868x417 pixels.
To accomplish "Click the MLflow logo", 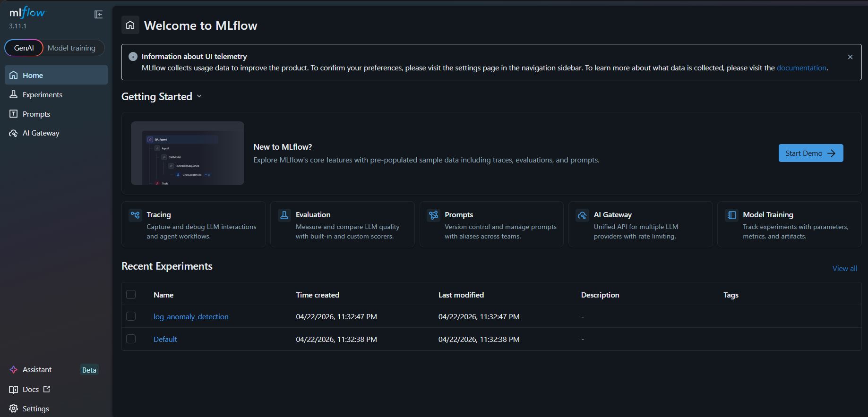I will tap(27, 13).
